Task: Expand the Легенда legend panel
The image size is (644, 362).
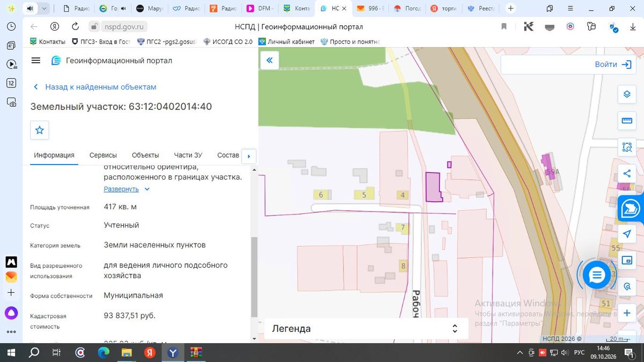Action: (x=367, y=329)
